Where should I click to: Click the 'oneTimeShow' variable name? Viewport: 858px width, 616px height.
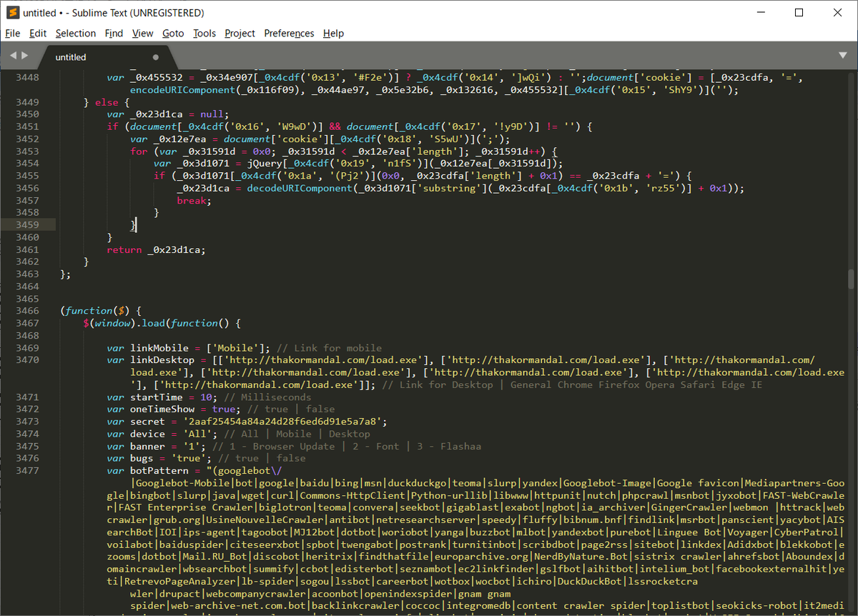coord(162,409)
